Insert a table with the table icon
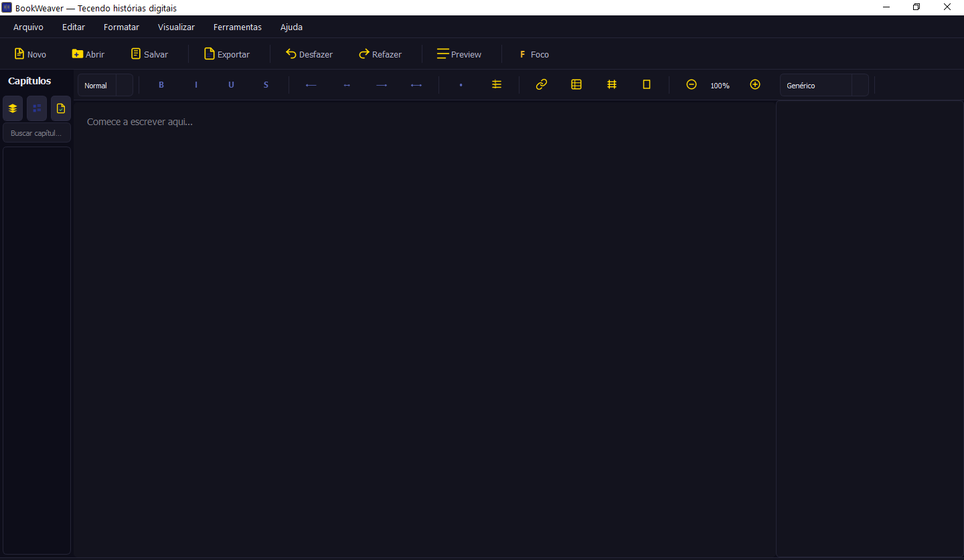The height and width of the screenshot is (560, 964). pyautogui.click(x=576, y=84)
